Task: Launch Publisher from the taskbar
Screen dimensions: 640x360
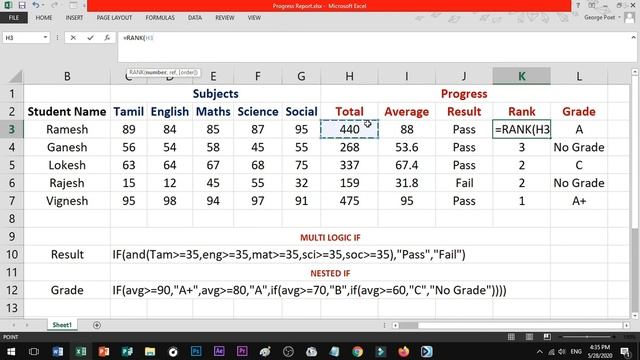Action: (127, 351)
